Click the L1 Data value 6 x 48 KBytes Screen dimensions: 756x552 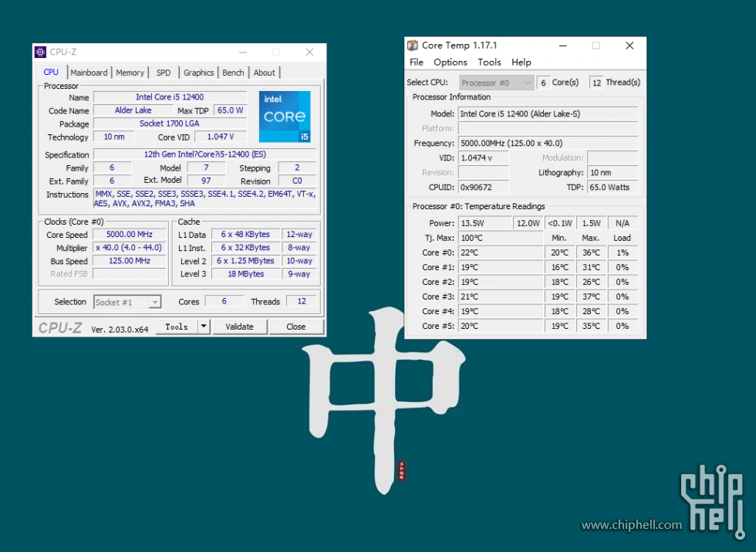pos(245,234)
